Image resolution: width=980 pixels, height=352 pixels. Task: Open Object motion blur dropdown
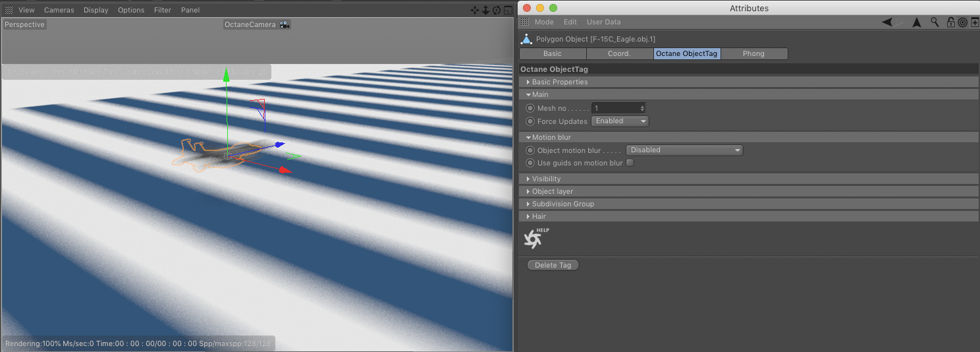pos(684,150)
